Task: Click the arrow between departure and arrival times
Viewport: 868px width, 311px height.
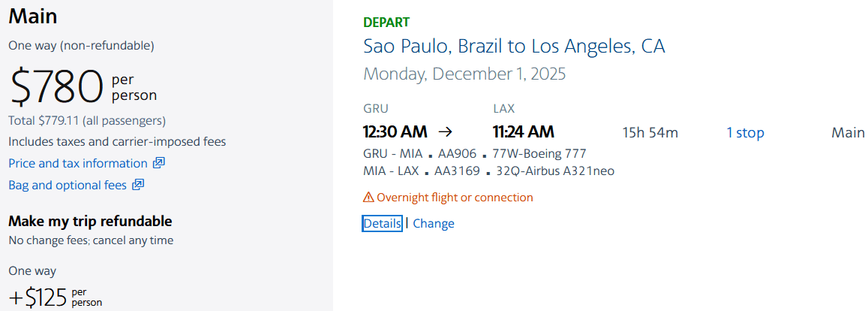Action: click(x=445, y=132)
